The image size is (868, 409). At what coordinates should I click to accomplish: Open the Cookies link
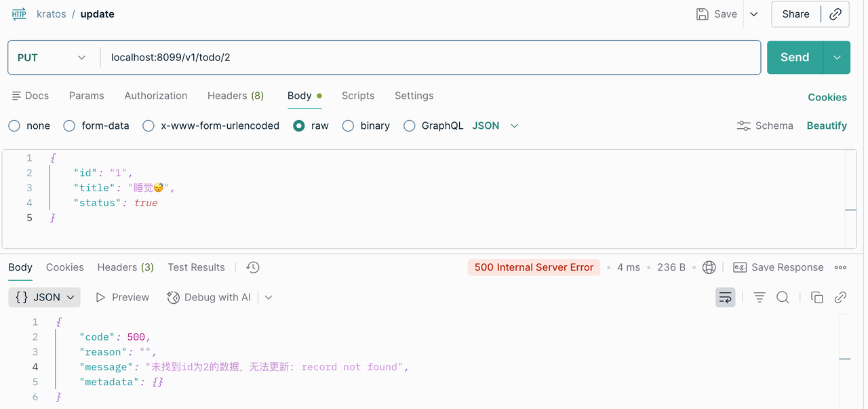[x=827, y=97]
